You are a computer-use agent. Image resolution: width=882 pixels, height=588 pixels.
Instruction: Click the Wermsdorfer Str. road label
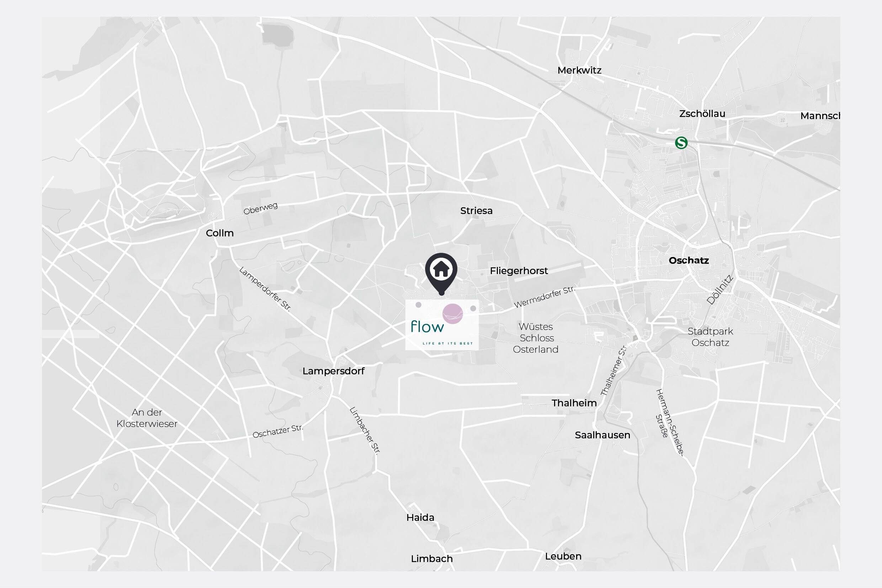[544, 296]
